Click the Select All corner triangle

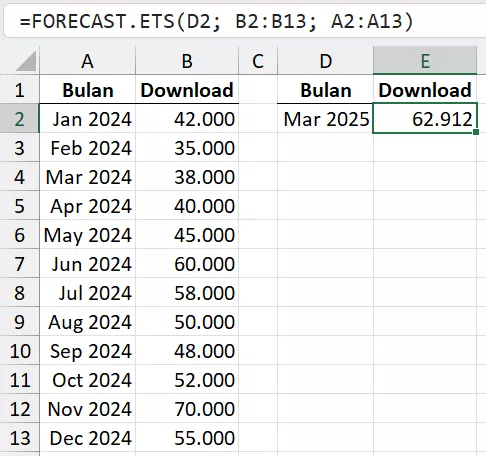tap(26, 61)
